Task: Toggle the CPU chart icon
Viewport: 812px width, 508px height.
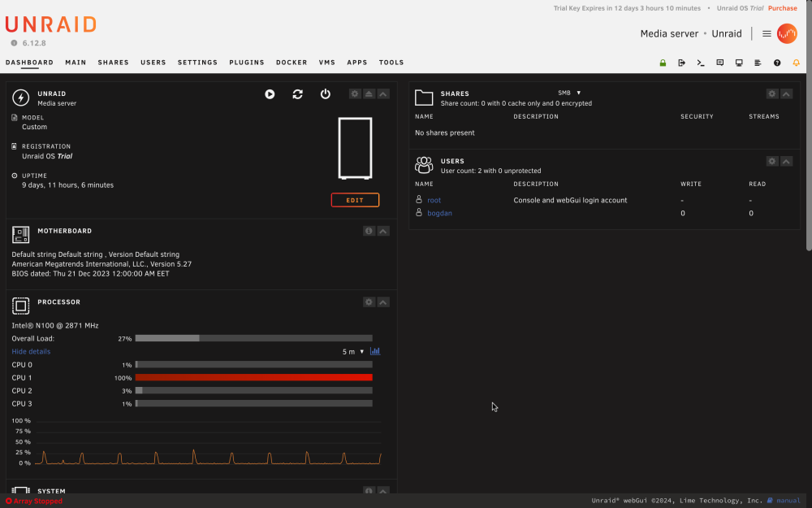Action: coord(375,351)
